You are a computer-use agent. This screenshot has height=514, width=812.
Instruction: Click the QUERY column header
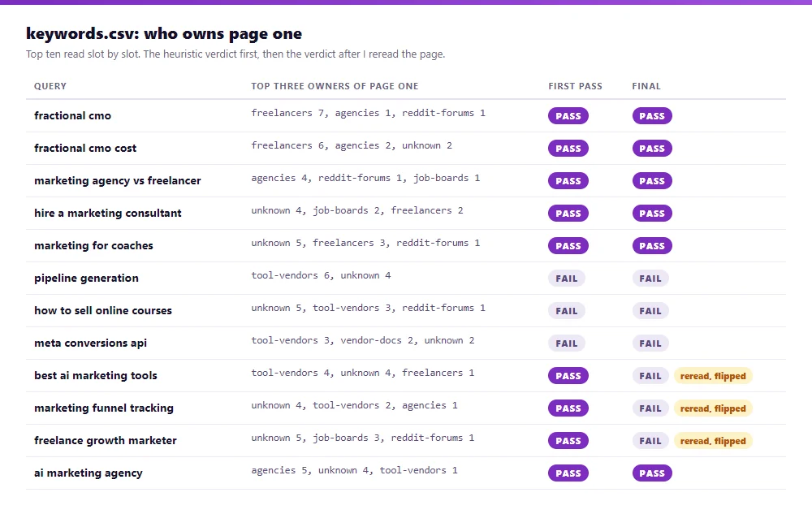tap(50, 86)
